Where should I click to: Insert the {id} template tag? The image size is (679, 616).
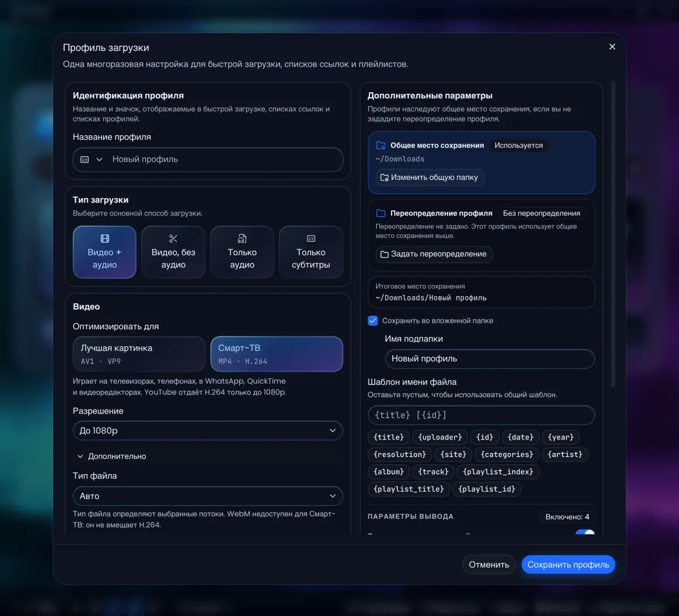485,437
